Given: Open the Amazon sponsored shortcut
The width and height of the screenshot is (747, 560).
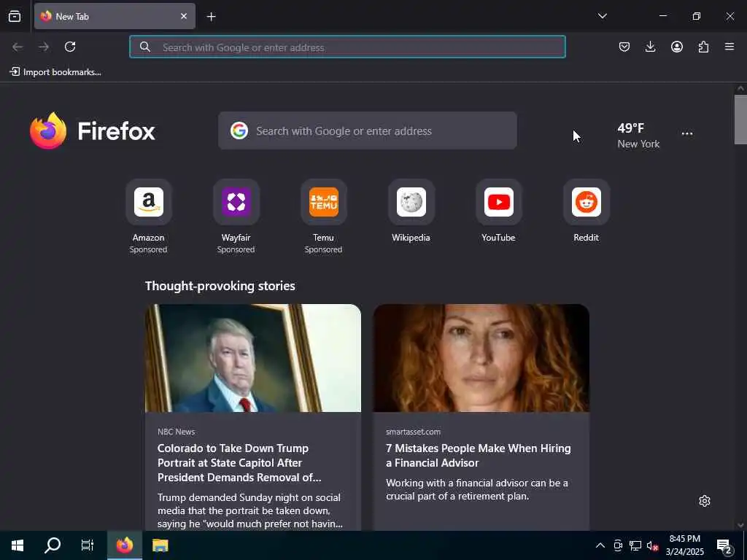Looking at the screenshot, I should [x=148, y=217].
